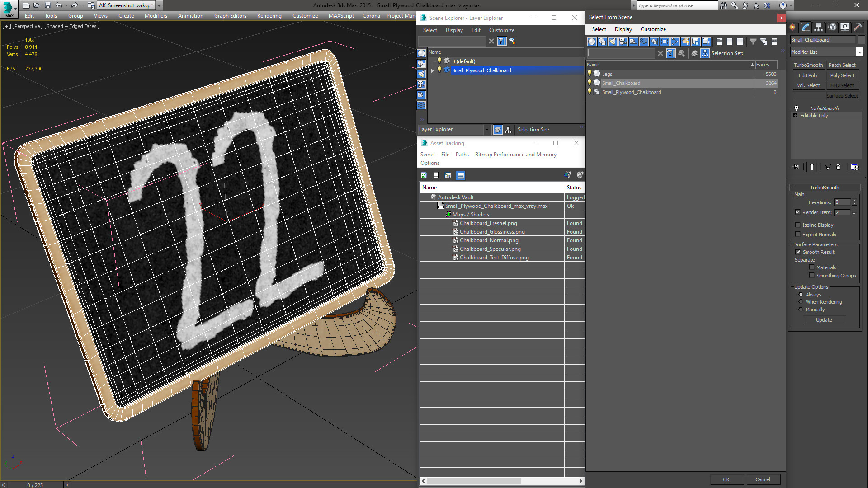Expand Small_Plywood_Chalkboard layer tree arrow
Screen dimensions: 868x488
(x=432, y=70)
